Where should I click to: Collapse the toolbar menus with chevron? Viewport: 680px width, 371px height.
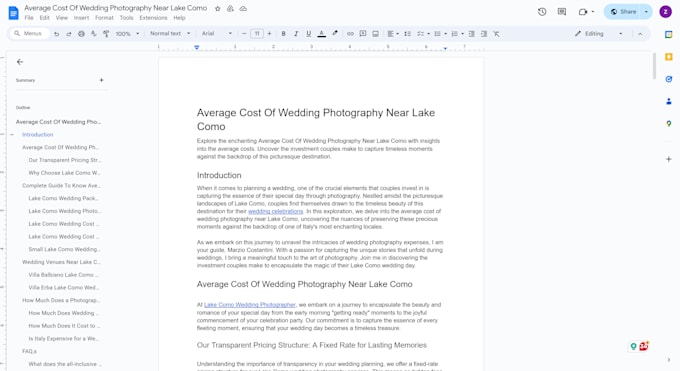click(640, 34)
